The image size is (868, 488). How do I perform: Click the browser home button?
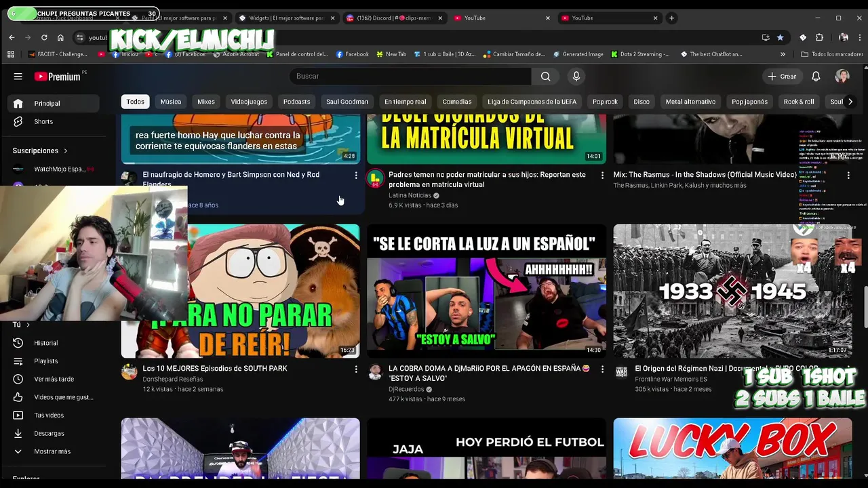60,38
